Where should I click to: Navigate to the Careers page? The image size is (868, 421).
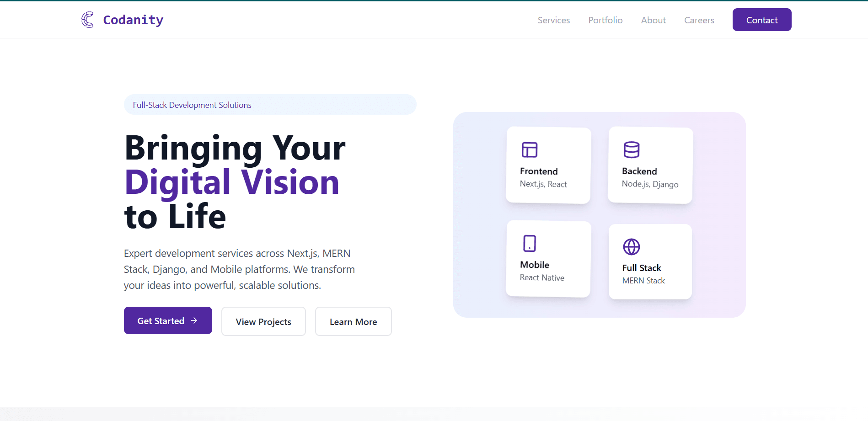pos(699,20)
